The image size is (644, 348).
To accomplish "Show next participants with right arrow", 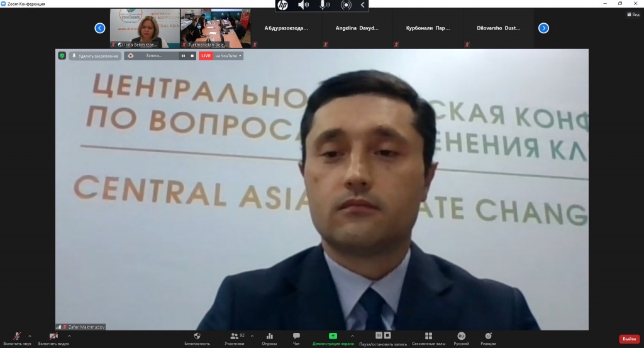I will 543,28.
